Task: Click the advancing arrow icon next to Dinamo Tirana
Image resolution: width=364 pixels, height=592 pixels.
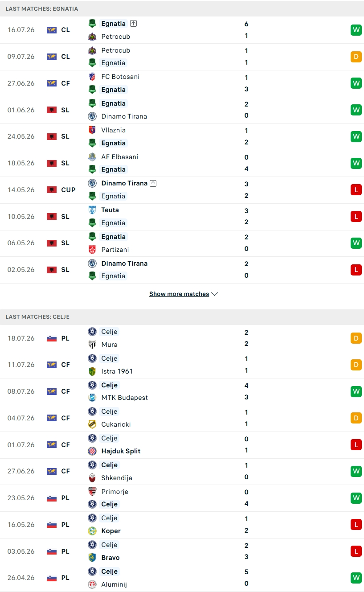Action: tap(153, 183)
